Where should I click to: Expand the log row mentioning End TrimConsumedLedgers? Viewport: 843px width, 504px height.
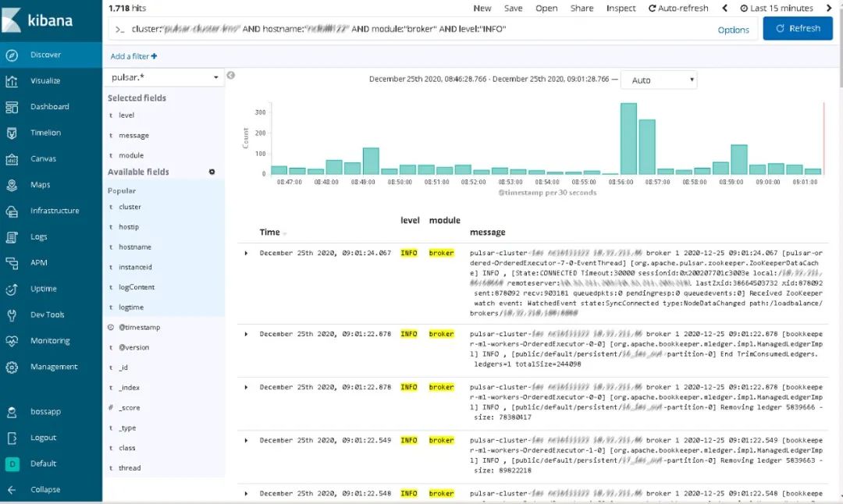(x=246, y=334)
